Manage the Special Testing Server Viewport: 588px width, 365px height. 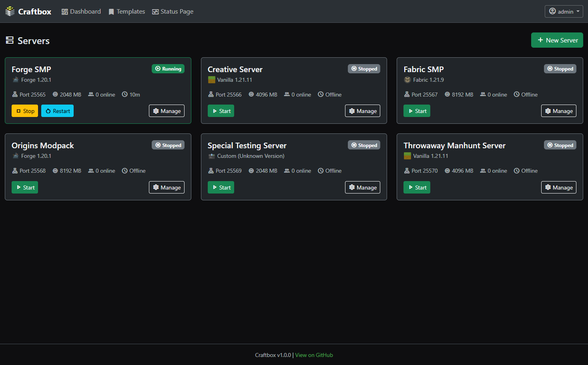pos(363,188)
